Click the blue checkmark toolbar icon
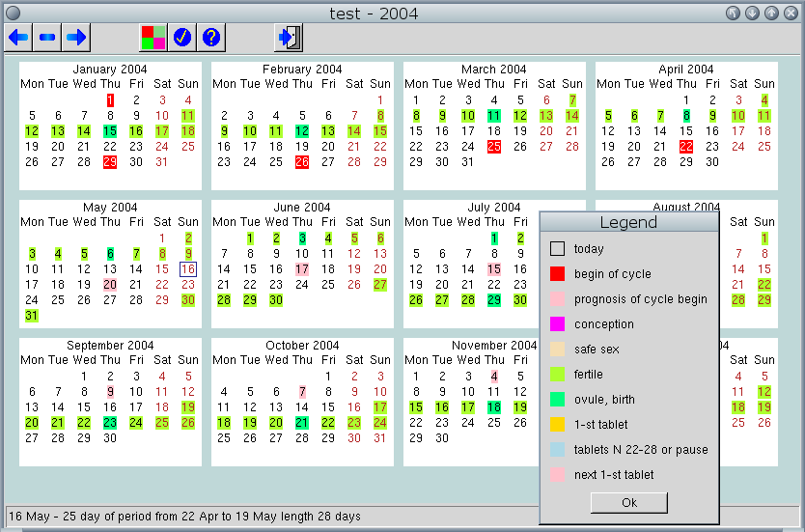This screenshot has height=532, width=805. pyautogui.click(x=182, y=38)
